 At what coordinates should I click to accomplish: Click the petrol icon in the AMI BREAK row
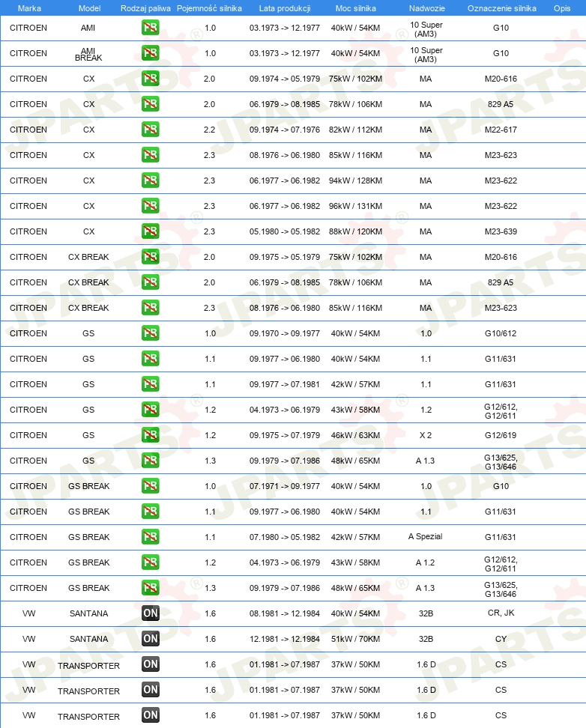tap(150, 53)
